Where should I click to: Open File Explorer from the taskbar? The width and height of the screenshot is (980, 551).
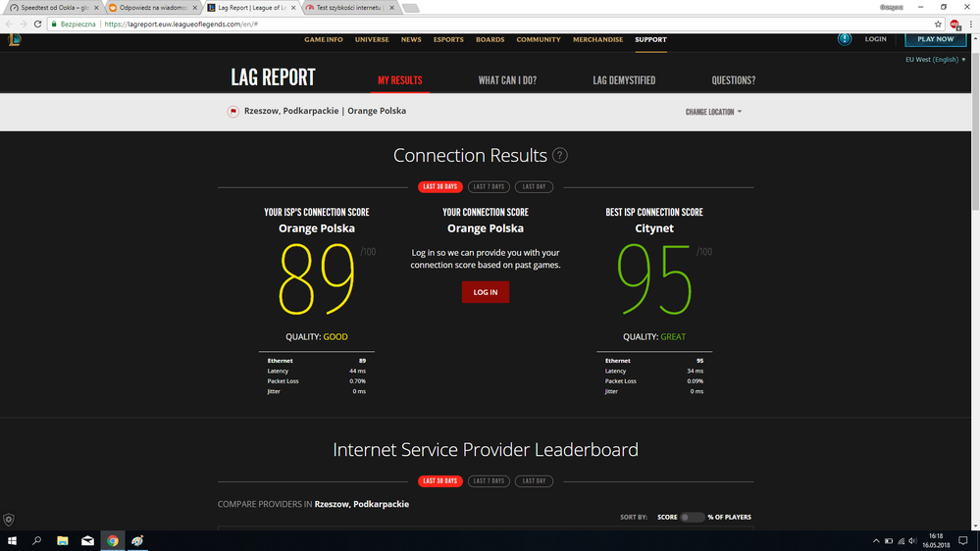coord(62,540)
